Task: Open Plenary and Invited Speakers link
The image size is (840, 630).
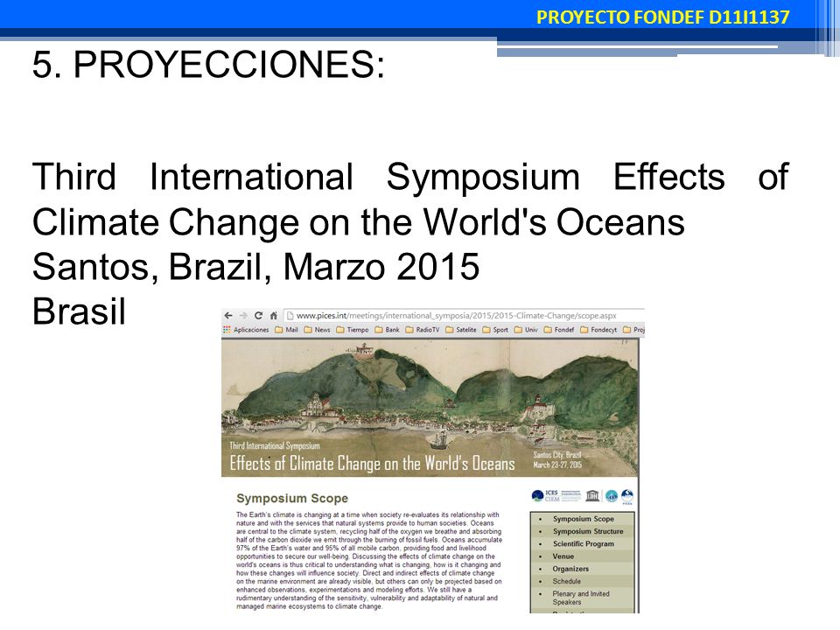Action: (581, 598)
